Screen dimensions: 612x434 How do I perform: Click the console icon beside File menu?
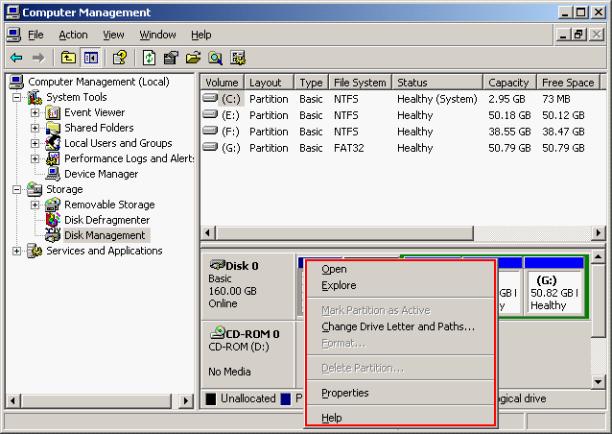point(14,35)
